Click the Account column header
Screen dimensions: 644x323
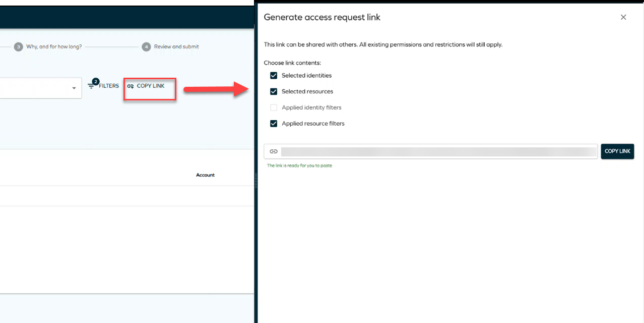tap(205, 175)
